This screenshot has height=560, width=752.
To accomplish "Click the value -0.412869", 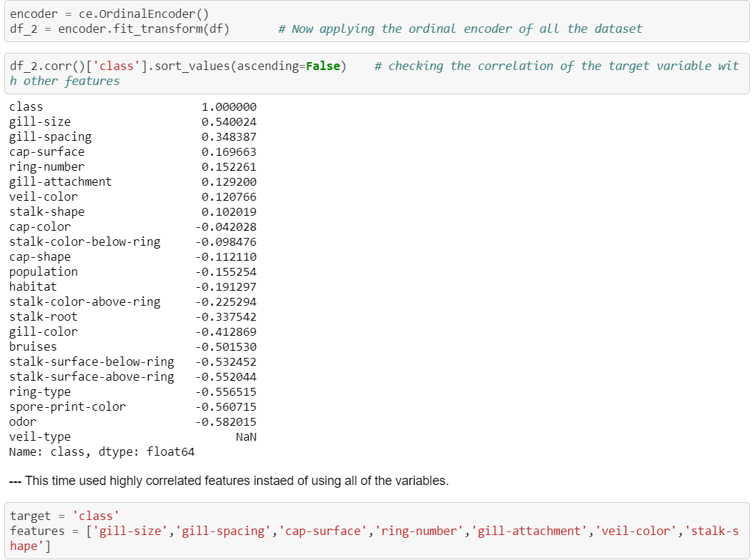I will click(x=225, y=331).
